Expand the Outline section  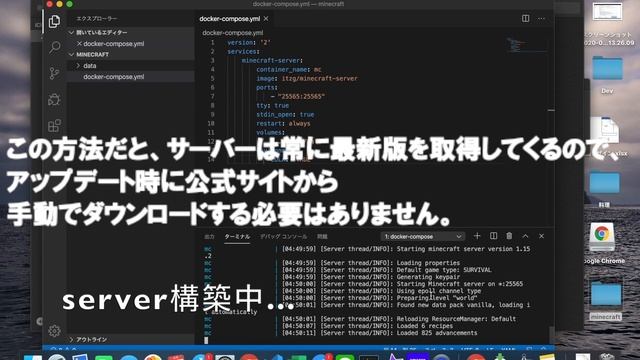click(131, 340)
